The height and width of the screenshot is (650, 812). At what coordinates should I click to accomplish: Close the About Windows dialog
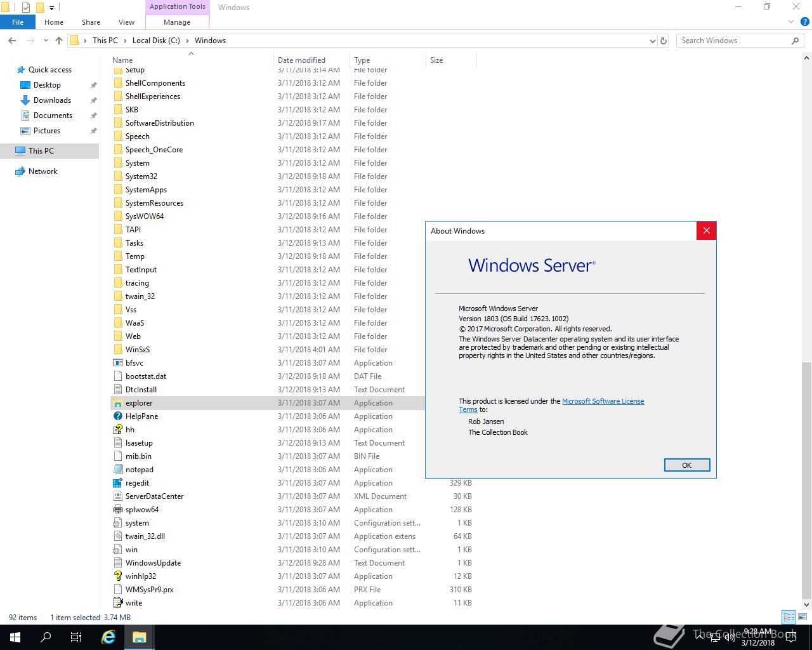coord(706,231)
